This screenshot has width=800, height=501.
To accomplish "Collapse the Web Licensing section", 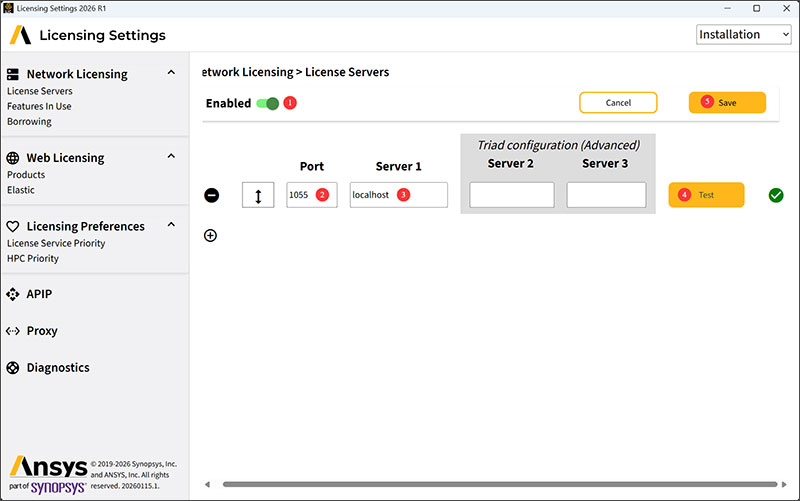I will pyautogui.click(x=171, y=156).
